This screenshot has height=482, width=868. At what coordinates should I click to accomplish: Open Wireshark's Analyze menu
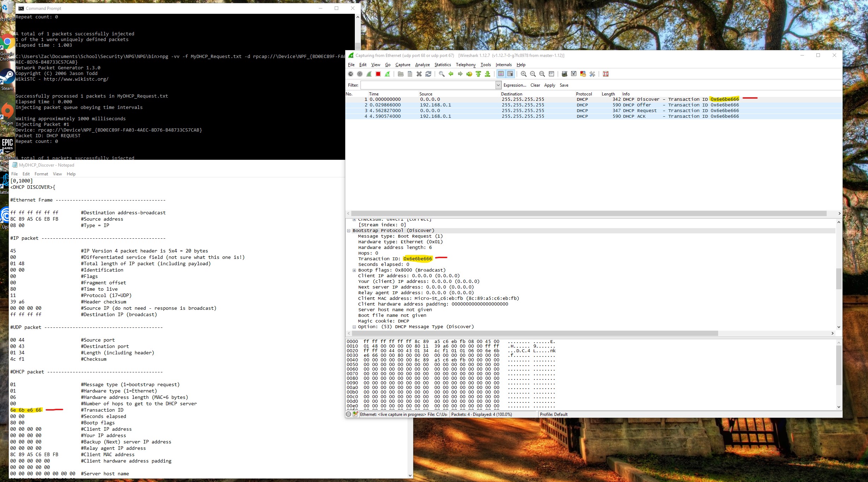pyautogui.click(x=422, y=65)
